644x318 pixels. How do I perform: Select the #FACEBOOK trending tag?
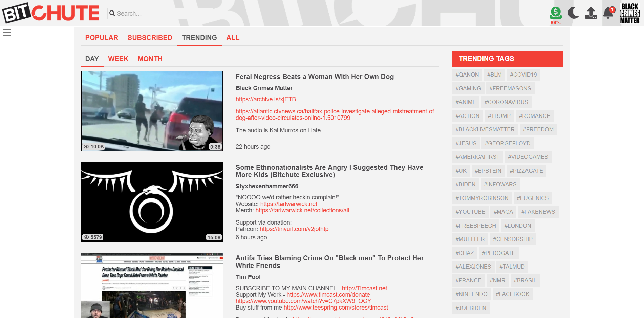pos(513,294)
